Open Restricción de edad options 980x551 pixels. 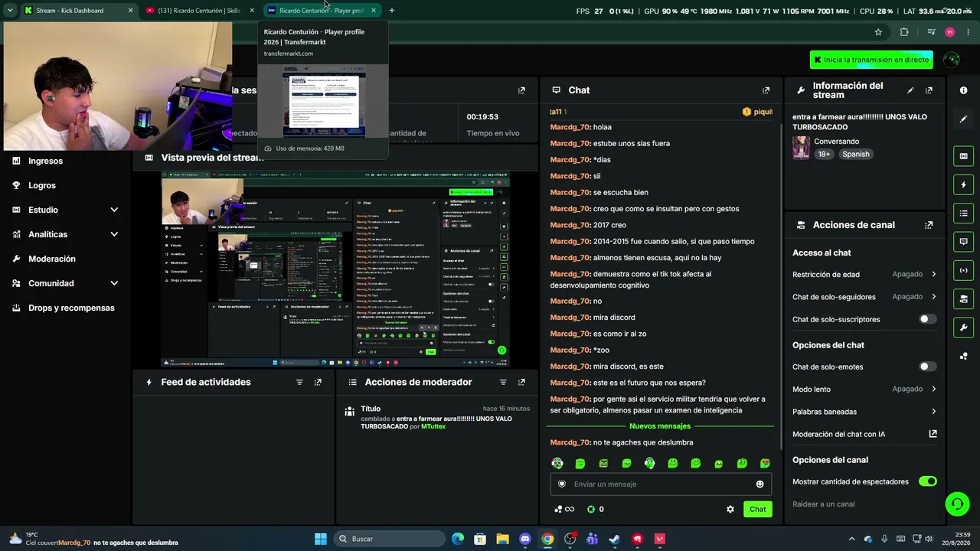864,274
